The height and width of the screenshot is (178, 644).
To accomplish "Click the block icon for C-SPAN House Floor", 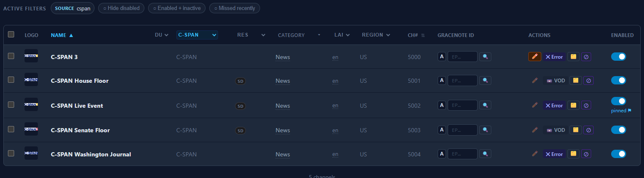I will click(588, 81).
